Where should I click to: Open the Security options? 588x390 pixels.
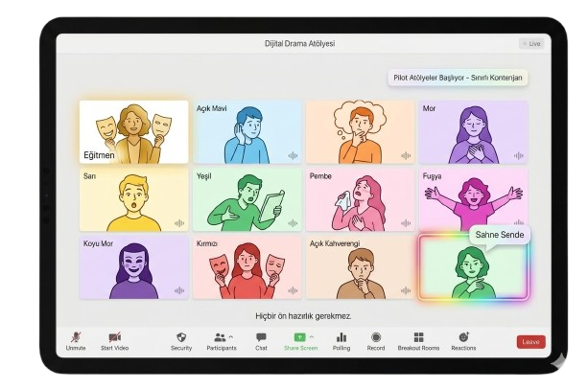(181, 338)
